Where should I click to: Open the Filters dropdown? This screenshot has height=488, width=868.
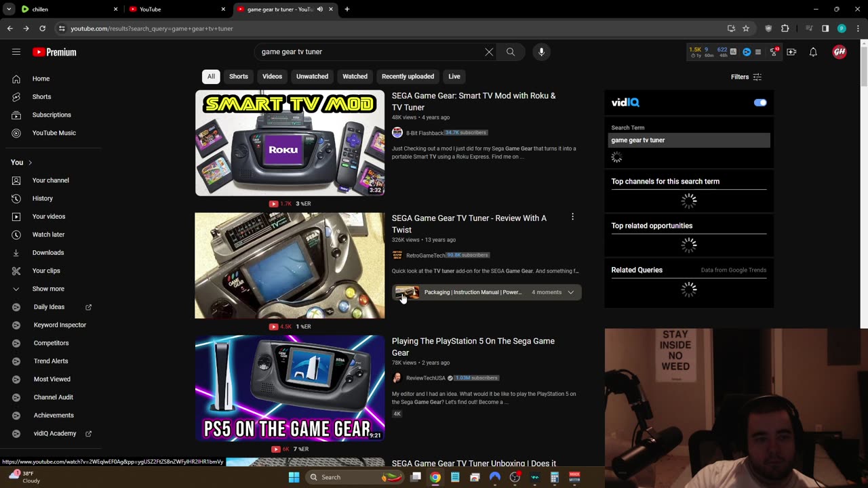point(746,77)
